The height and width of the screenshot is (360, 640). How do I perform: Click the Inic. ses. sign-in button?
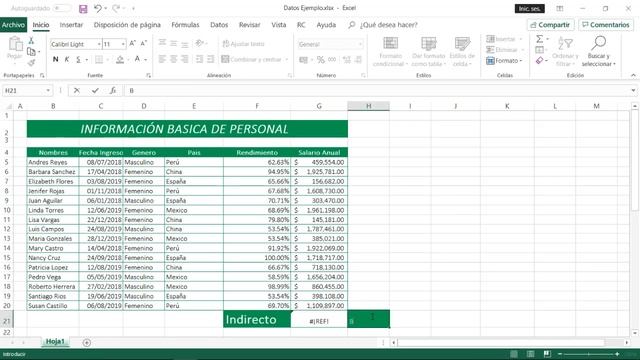pos(529,9)
